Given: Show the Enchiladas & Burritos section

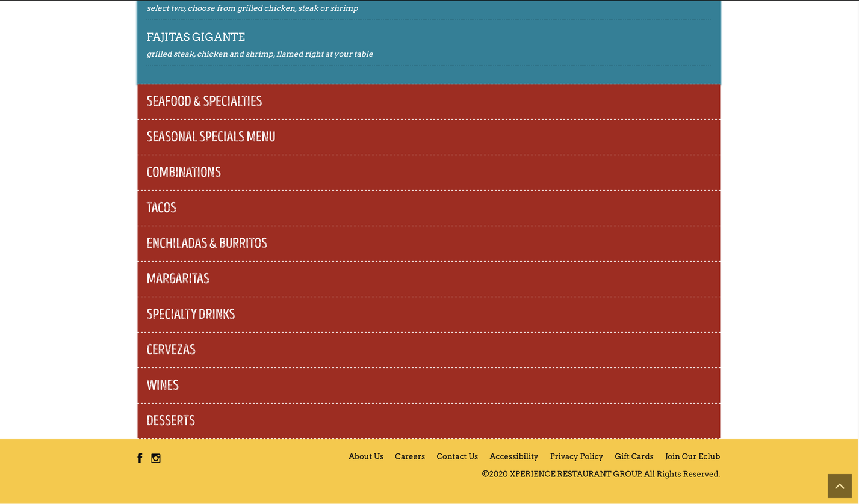Looking at the screenshot, I should point(206,243).
